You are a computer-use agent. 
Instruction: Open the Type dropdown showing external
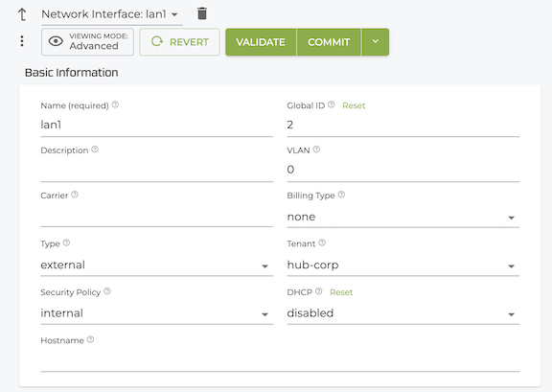point(156,265)
